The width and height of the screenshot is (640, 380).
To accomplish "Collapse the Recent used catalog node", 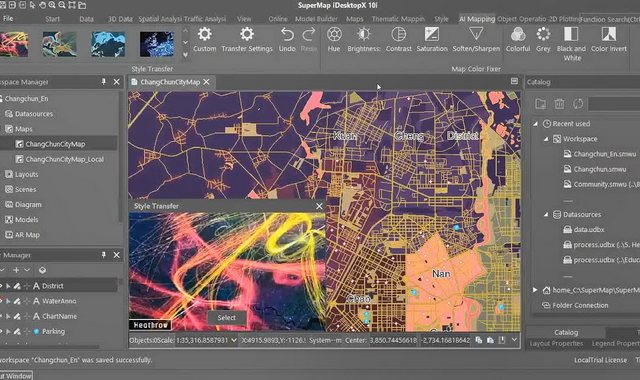I will pos(536,124).
